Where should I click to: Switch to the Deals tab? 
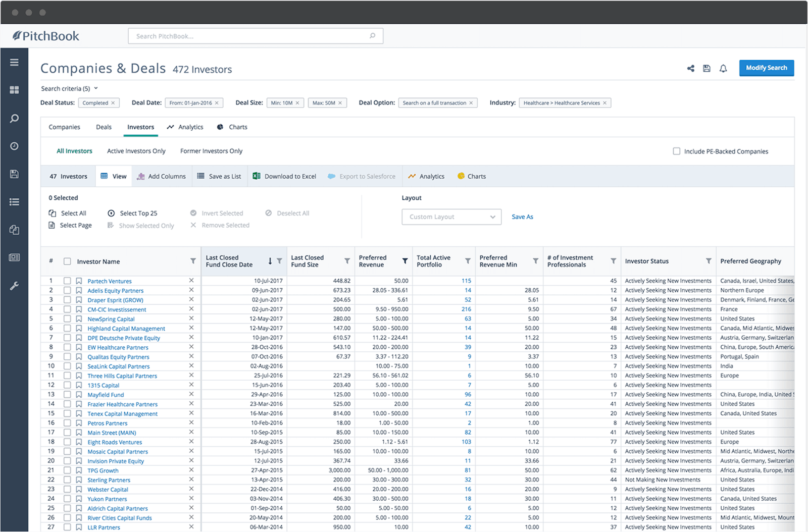click(104, 127)
